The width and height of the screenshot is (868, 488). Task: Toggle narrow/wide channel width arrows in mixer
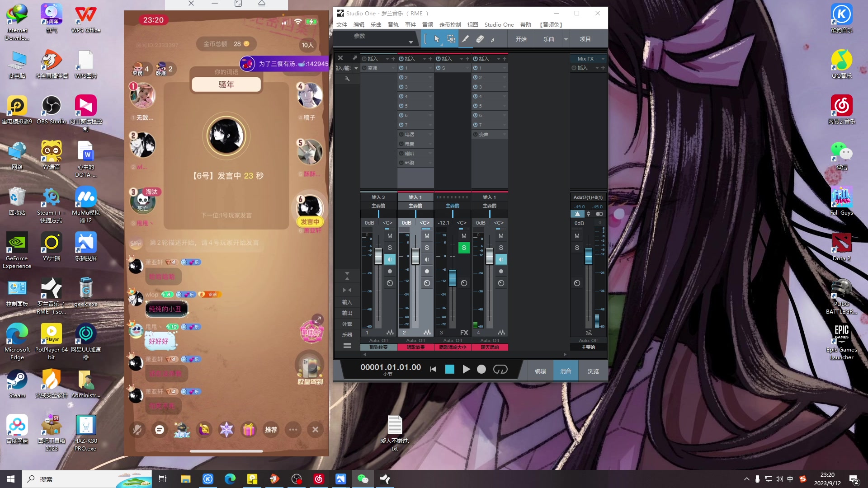(x=347, y=290)
